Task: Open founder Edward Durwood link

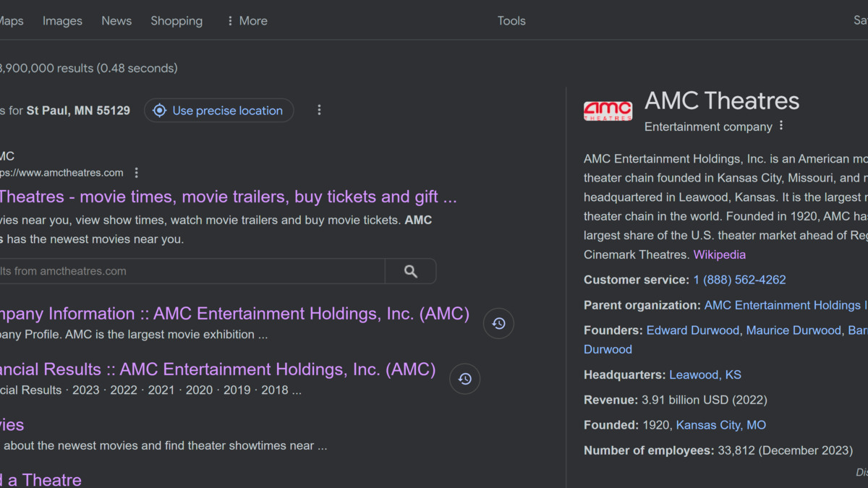Action: tap(693, 330)
